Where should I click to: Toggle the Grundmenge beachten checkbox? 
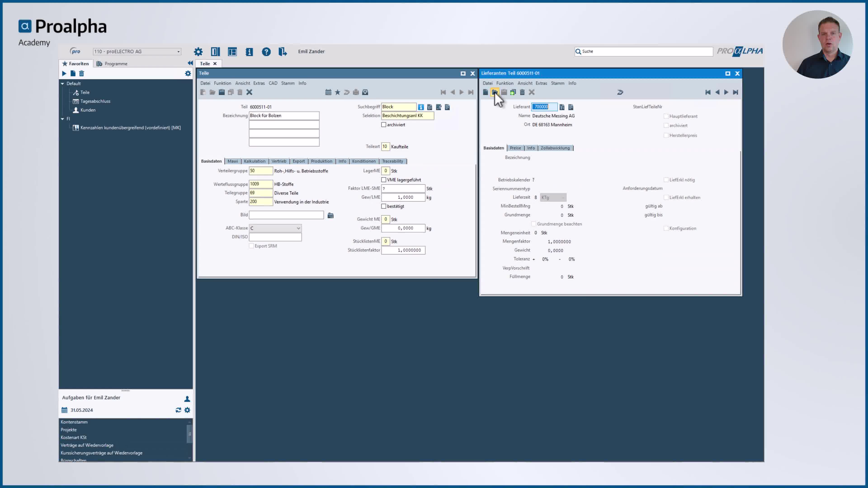click(533, 224)
